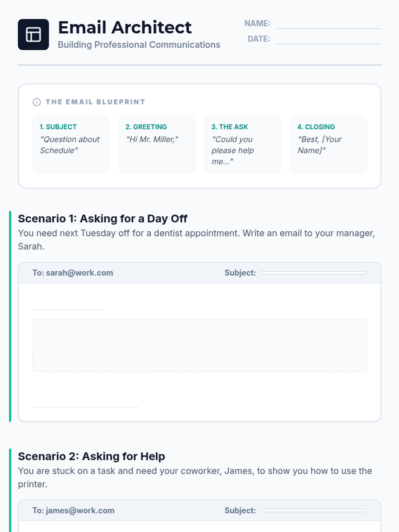399x532 pixels.
Task: Select the 1. Subject blueprint card
Action: tap(71, 145)
